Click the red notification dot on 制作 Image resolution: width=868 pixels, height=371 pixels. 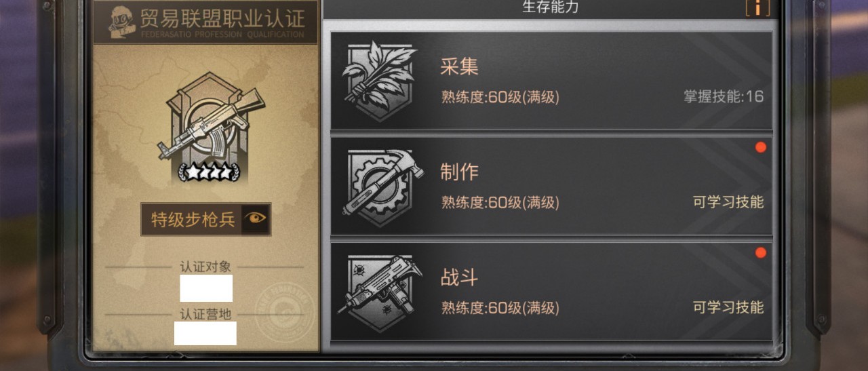click(760, 147)
